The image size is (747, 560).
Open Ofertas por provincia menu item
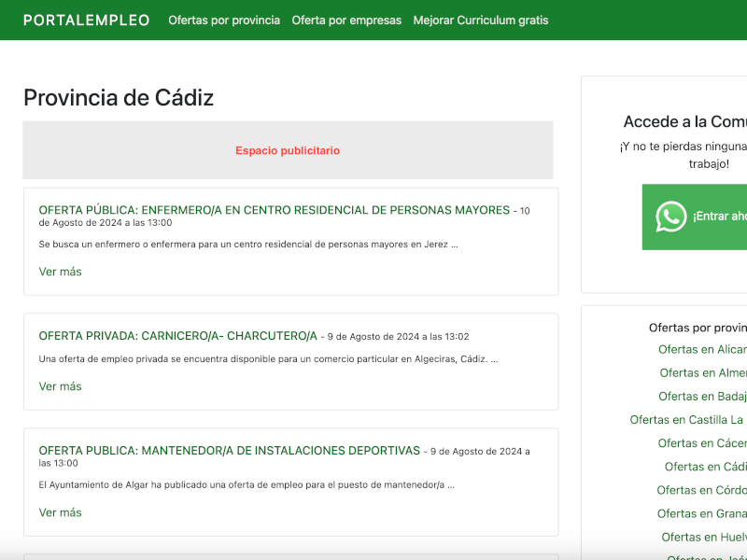224,21
